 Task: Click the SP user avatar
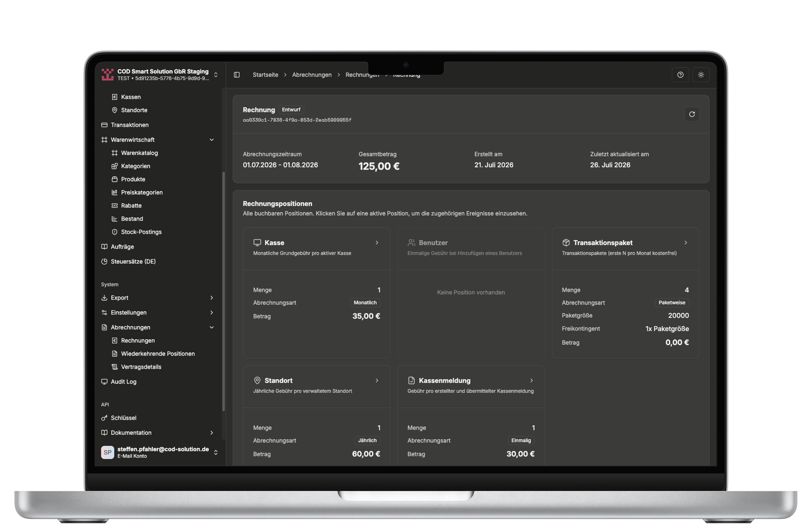tap(107, 452)
